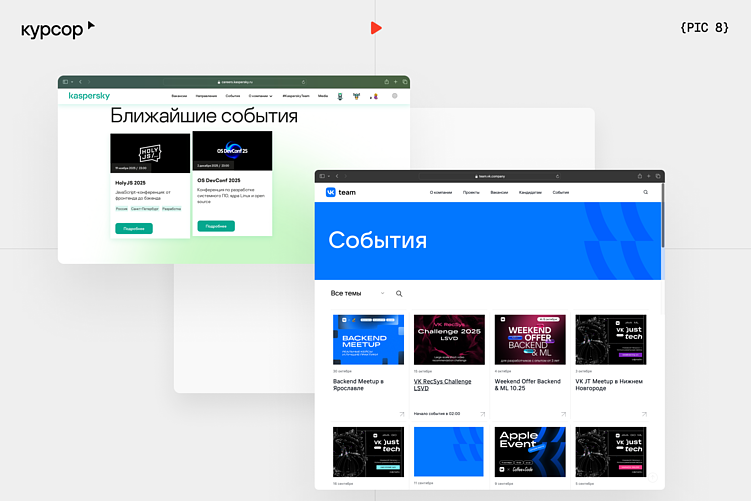
Task: Click the VK team logo
Action: click(x=341, y=192)
